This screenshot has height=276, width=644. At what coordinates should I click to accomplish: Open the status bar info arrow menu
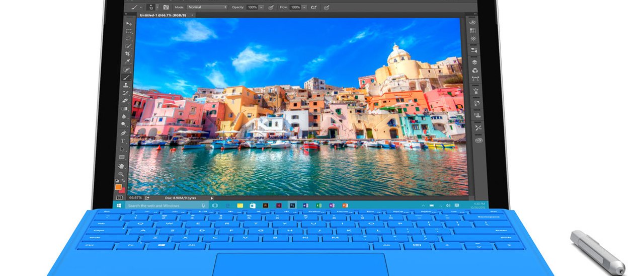pyautogui.click(x=212, y=197)
